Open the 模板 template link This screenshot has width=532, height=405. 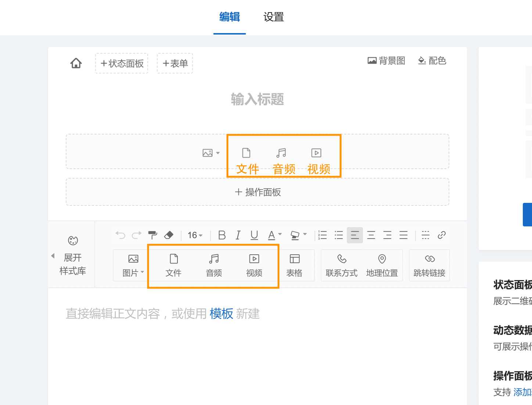click(x=221, y=314)
